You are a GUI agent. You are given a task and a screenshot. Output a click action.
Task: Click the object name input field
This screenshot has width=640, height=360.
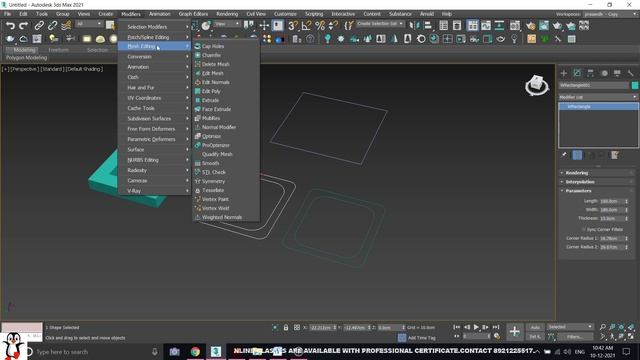(x=594, y=85)
